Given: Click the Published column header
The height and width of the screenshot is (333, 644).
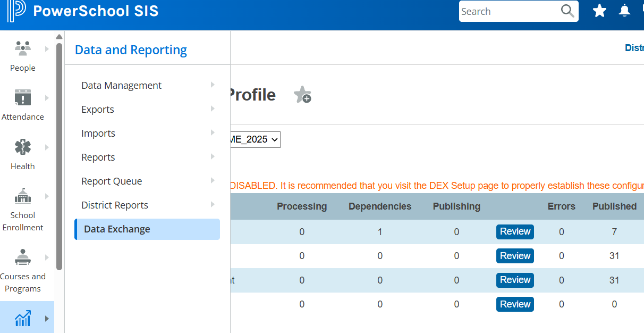Looking at the screenshot, I should 614,206.
